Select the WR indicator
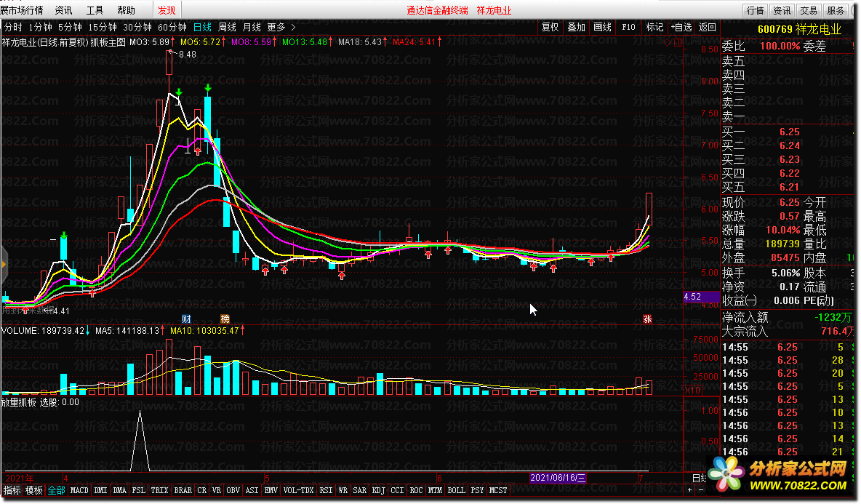This screenshot has width=861, height=504. 343,490
